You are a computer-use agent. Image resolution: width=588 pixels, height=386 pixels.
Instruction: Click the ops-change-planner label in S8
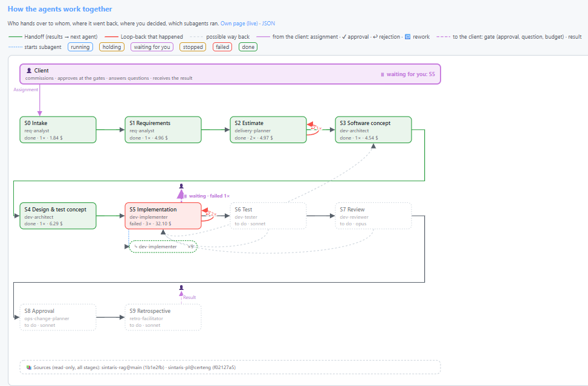[47, 318]
